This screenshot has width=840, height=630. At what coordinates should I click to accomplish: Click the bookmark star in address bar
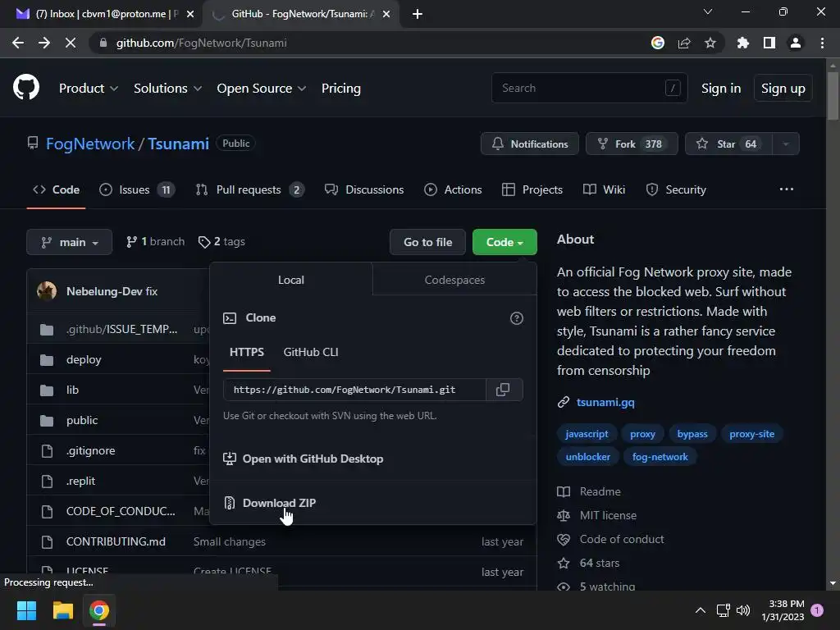pyautogui.click(x=710, y=43)
